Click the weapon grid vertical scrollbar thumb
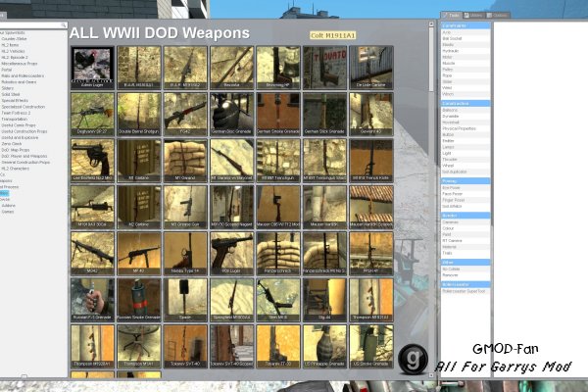The image size is (588, 392). (x=431, y=59)
